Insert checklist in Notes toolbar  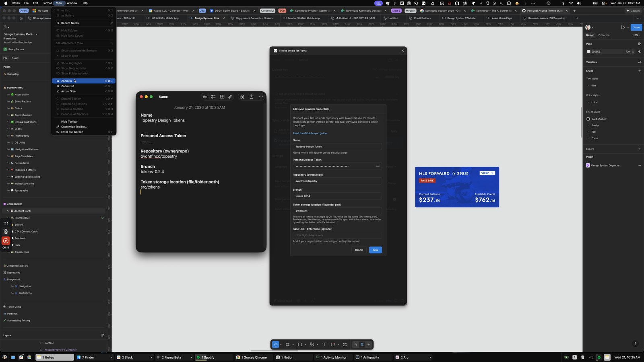[x=213, y=97]
